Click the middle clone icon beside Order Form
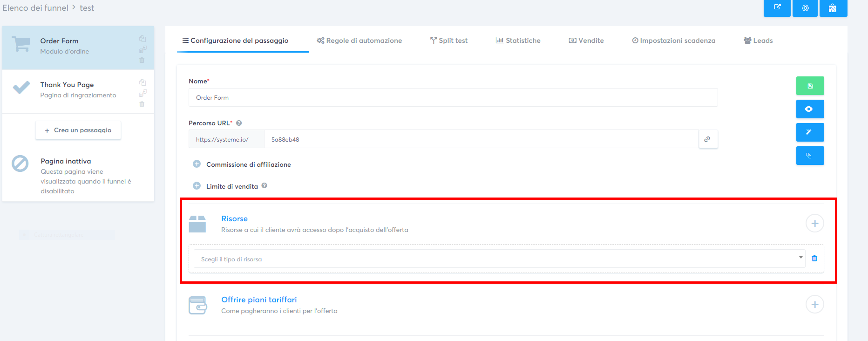This screenshot has width=868, height=341. [142, 49]
